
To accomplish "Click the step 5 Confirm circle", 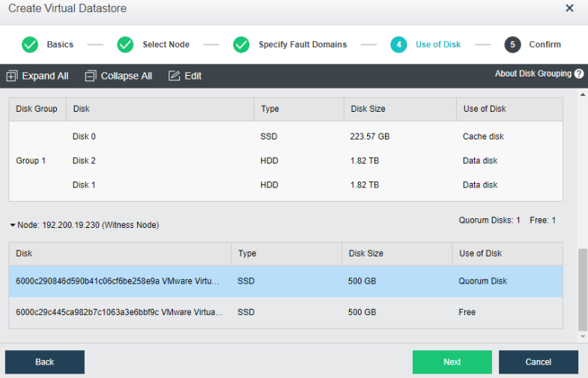I will coord(512,45).
